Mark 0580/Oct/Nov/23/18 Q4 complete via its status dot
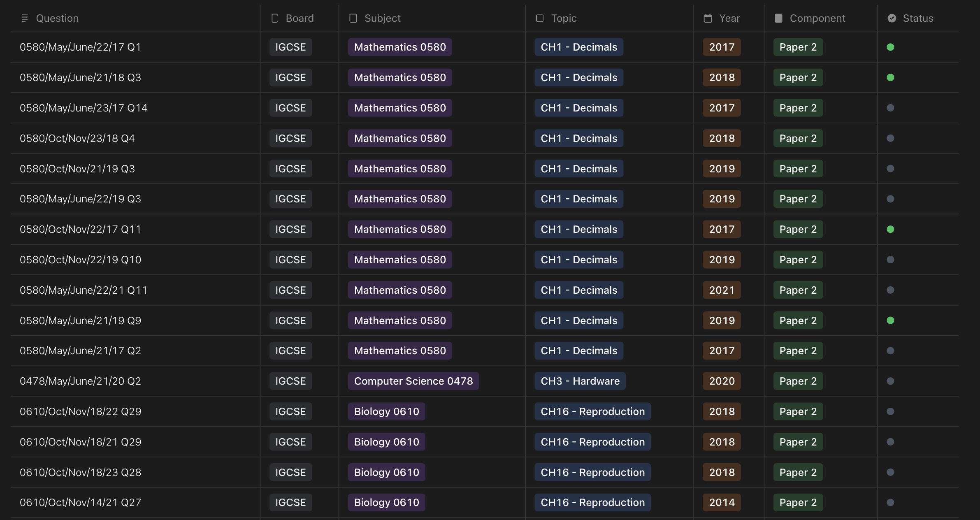 891,138
